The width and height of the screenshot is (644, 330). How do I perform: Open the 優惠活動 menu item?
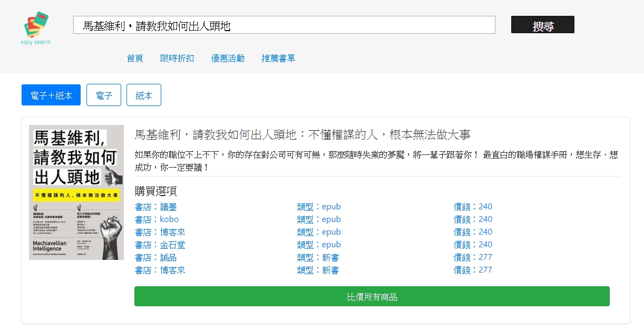pyautogui.click(x=228, y=59)
